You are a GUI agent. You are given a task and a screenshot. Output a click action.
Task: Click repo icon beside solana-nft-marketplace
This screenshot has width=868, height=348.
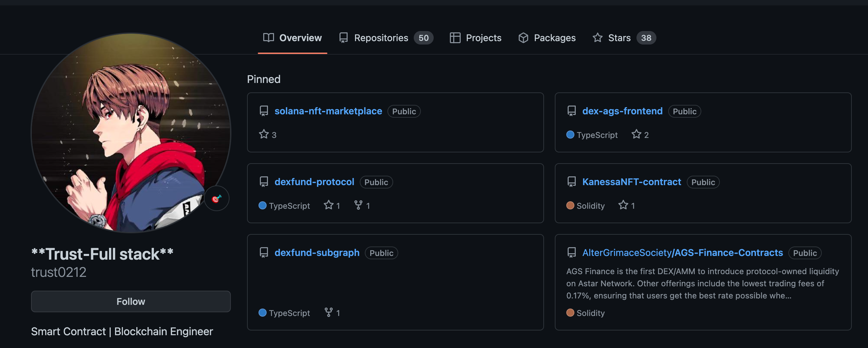tap(264, 111)
